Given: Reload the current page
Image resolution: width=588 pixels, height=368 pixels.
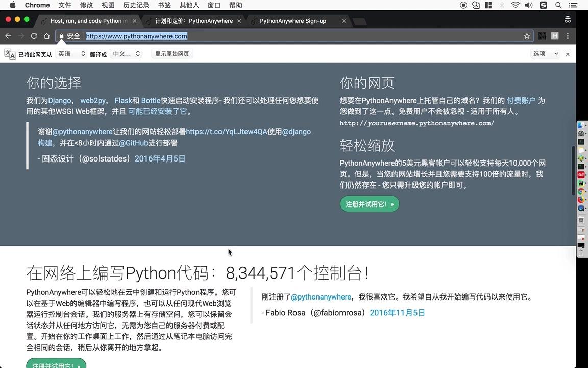Looking at the screenshot, I should [x=34, y=36].
